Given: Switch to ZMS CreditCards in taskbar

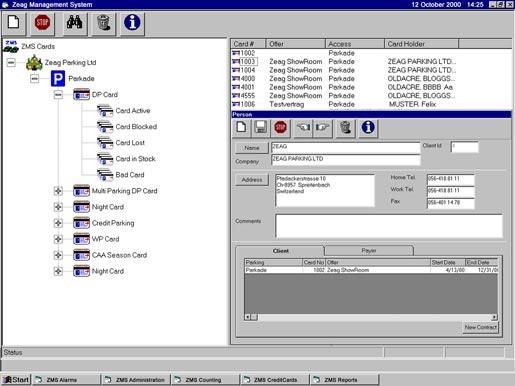Looking at the screenshot, I should pos(275,380).
